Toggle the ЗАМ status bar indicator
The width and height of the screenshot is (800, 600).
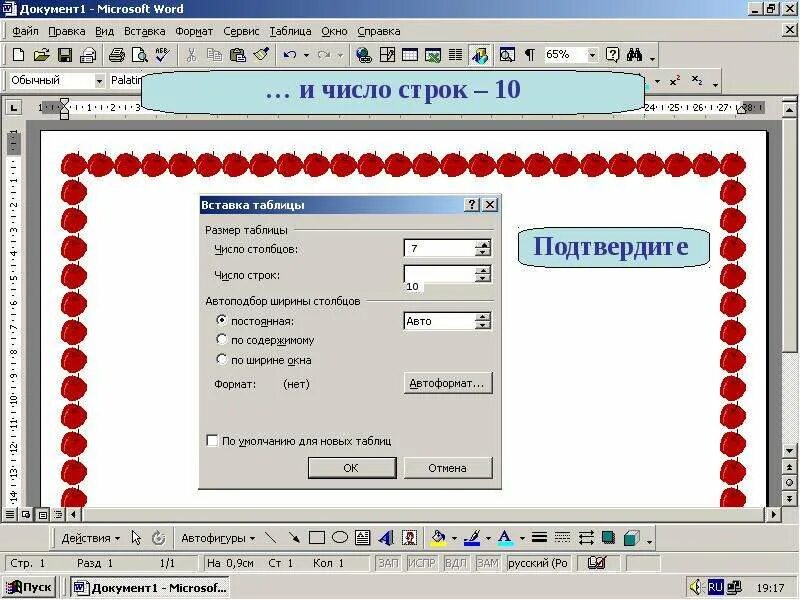point(487,563)
